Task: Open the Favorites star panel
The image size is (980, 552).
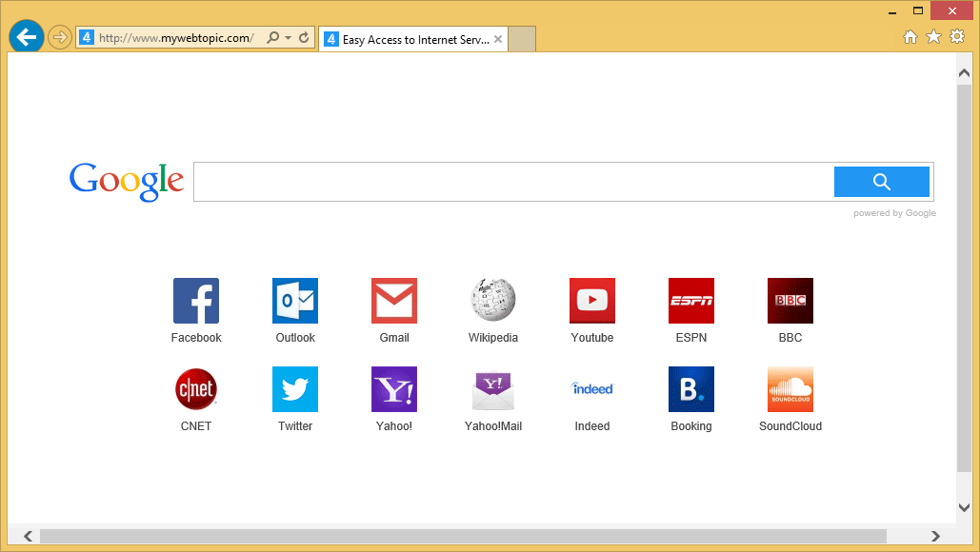Action: [x=933, y=36]
